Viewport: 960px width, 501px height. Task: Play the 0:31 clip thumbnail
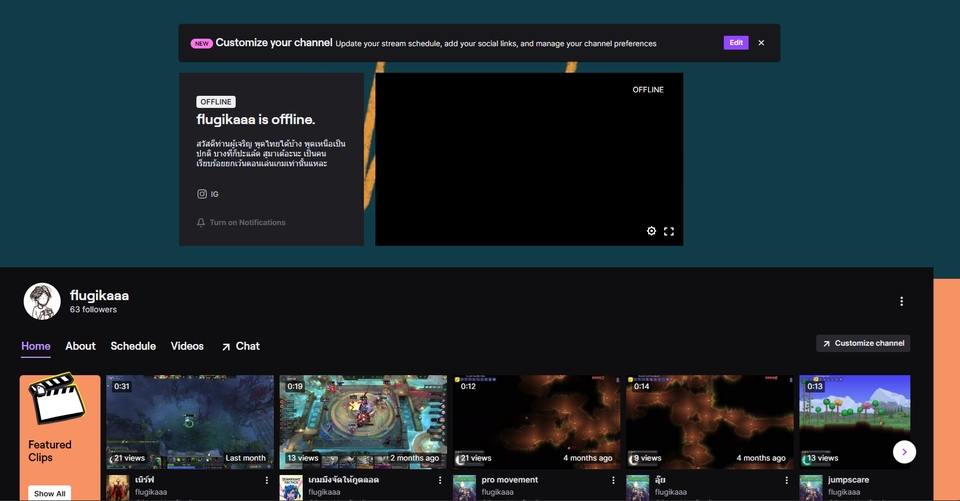(190, 422)
